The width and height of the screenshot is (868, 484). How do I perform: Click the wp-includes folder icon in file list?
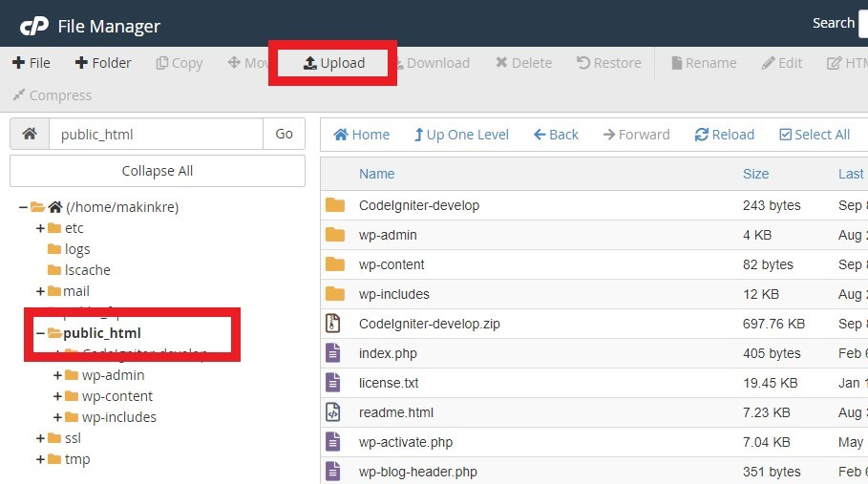click(335, 294)
